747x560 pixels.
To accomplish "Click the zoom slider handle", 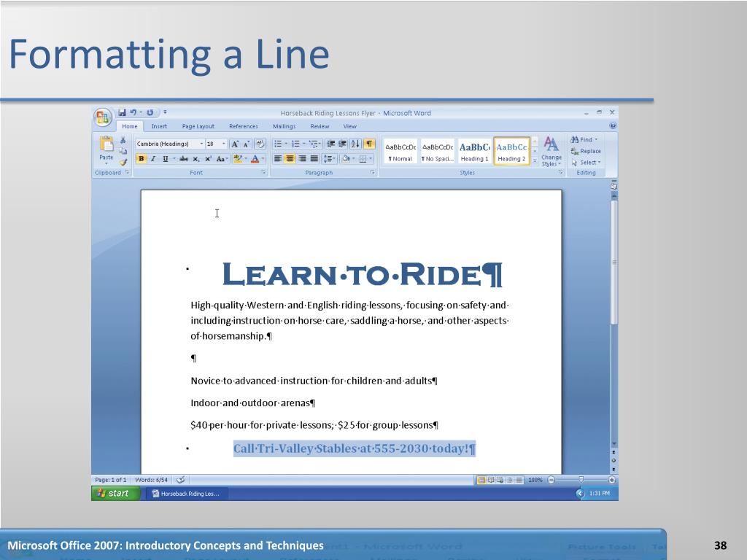I will (x=581, y=480).
